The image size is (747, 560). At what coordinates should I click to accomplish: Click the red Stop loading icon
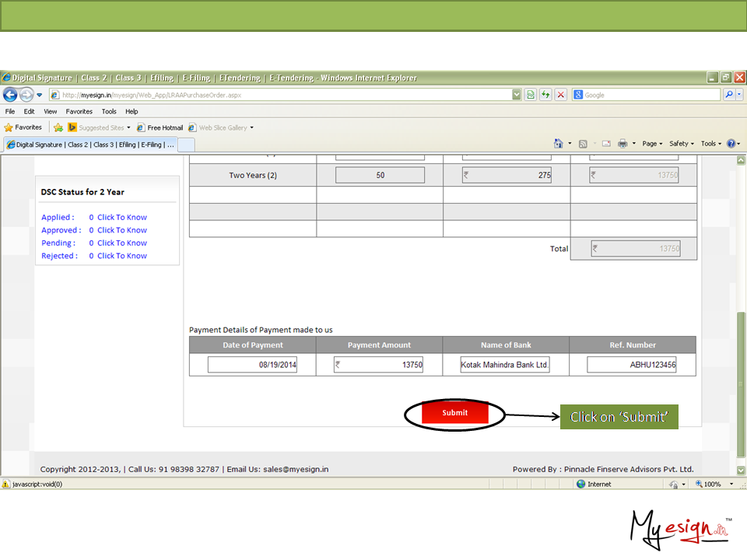pos(560,95)
